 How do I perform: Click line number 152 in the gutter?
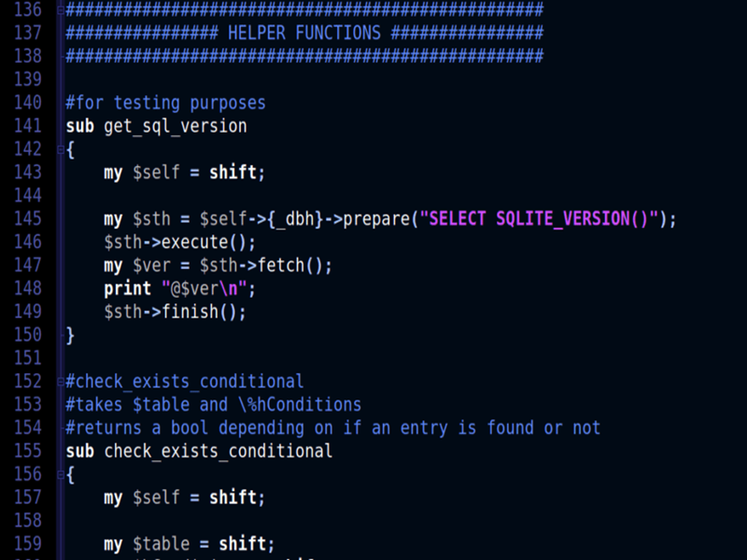pos(28,381)
